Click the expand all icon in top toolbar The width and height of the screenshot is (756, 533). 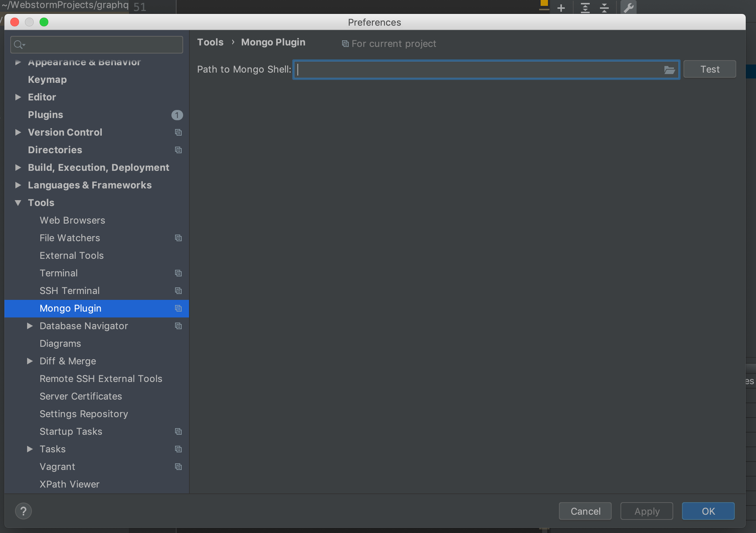pos(585,8)
